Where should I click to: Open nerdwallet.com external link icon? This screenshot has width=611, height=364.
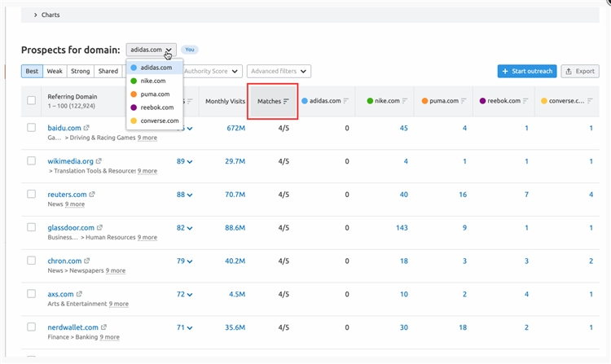pyautogui.click(x=103, y=327)
